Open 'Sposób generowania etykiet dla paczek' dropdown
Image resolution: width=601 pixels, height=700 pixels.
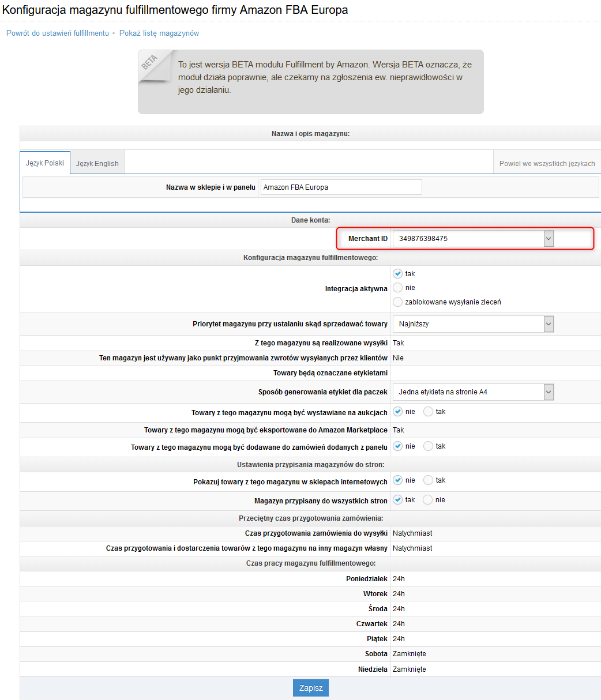pyautogui.click(x=474, y=392)
